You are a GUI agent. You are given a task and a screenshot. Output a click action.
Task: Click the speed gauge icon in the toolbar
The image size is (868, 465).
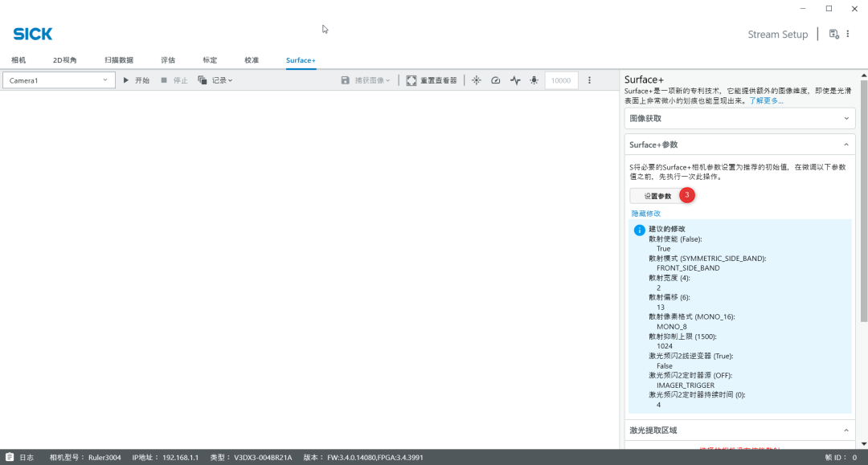click(495, 80)
